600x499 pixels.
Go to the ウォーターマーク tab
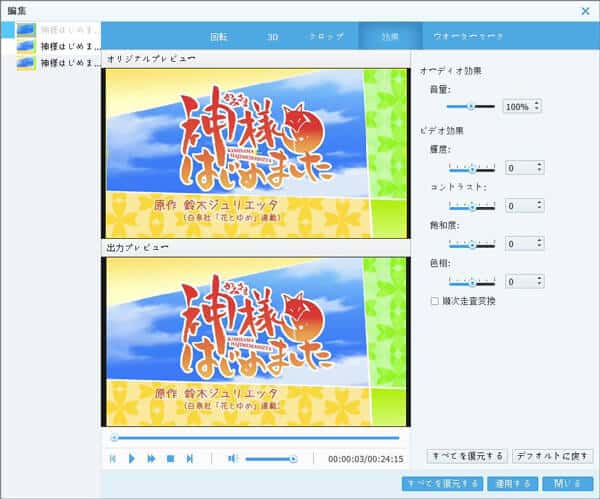(468, 35)
